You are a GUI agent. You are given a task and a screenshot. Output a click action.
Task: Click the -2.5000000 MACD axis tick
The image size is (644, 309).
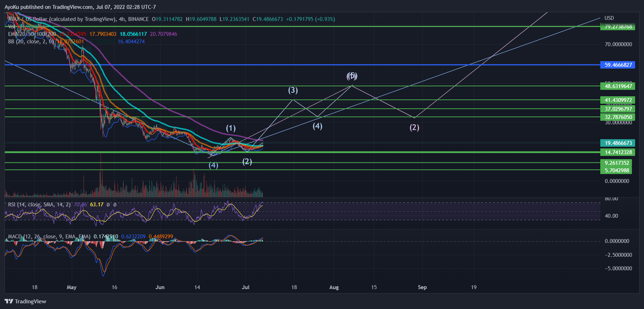[618, 255]
